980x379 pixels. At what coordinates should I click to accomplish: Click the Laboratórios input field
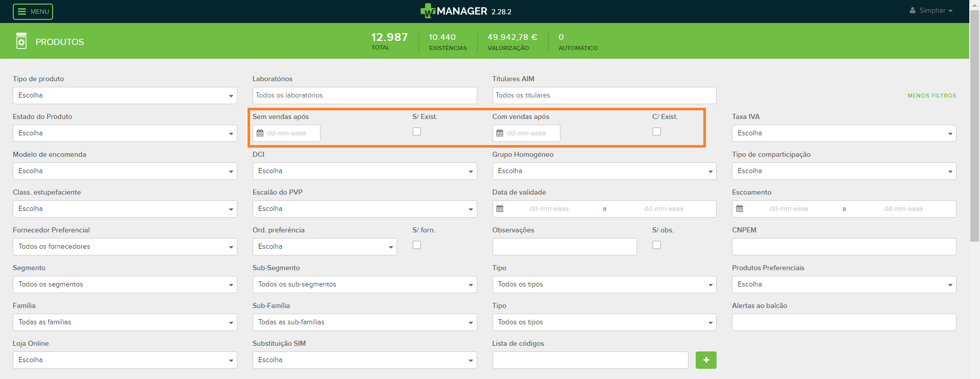coord(364,96)
